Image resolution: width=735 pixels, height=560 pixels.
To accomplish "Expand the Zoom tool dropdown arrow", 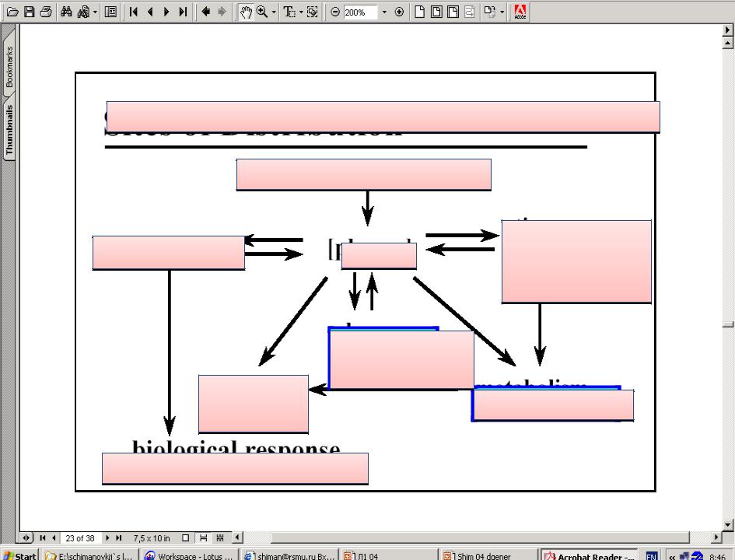I will click(274, 12).
